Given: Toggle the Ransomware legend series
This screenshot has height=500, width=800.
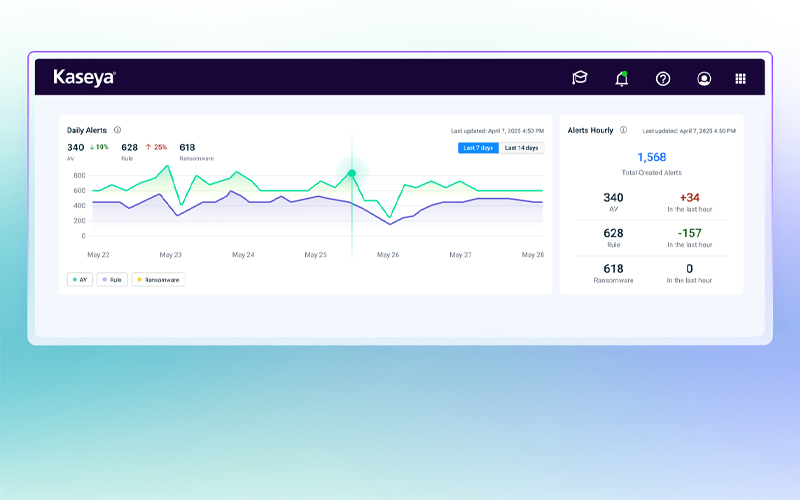Looking at the screenshot, I should pyautogui.click(x=157, y=280).
